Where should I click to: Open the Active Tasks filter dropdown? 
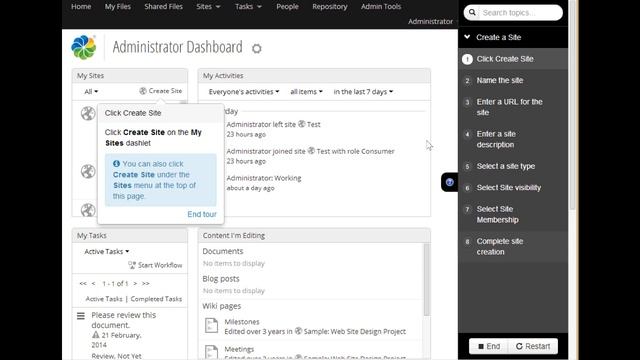[107, 251]
